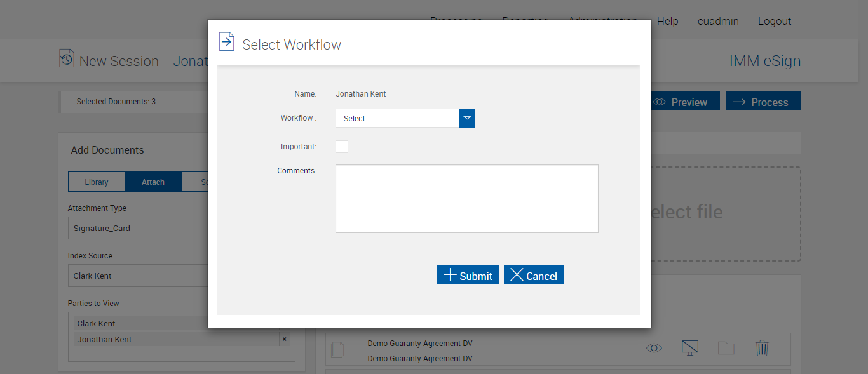868x374 pixels.
Task: Open the Help menu
Action: [x=667, y=21]
